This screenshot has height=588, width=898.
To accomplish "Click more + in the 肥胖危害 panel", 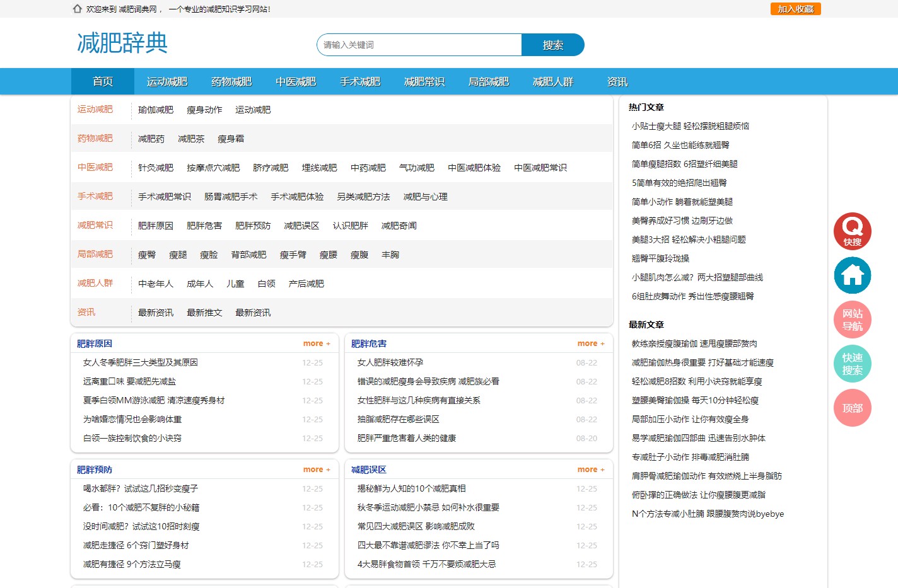I will [x=591, y=343].
